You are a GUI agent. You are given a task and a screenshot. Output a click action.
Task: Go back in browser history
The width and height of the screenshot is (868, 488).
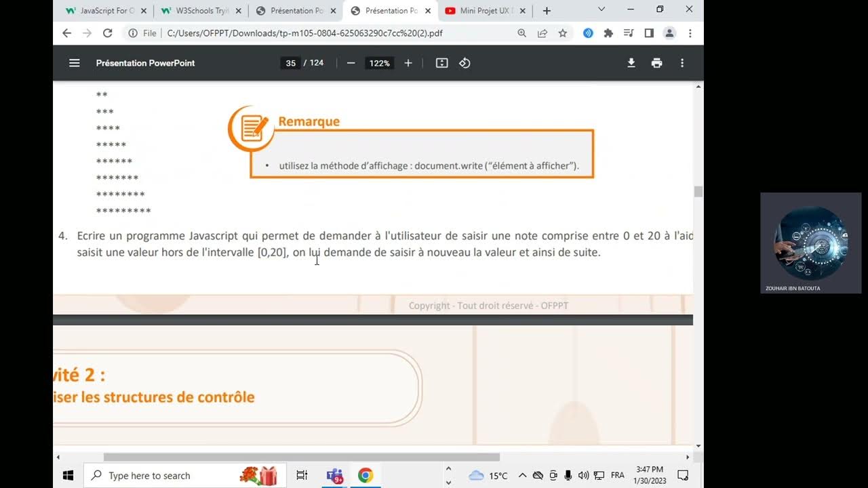point(66,33)
